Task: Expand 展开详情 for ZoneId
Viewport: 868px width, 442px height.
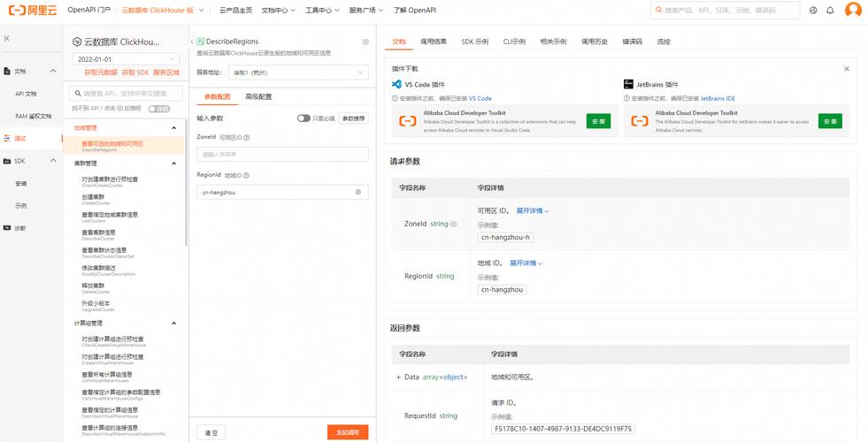Action: pos(533,210)
